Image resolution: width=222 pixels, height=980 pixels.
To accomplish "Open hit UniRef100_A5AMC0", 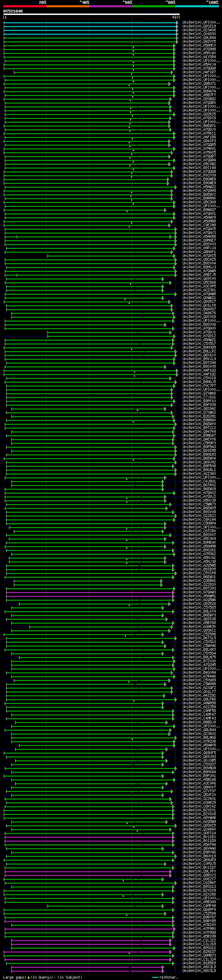I will 199,45.
